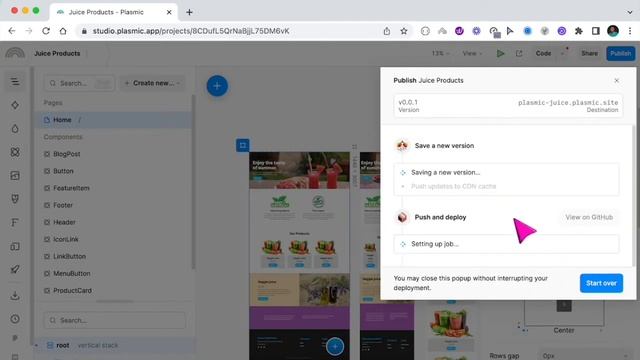Click the desktop Home artboard thumbnail
The width and height of the screenshot is (640, 360).
point(300,256)
